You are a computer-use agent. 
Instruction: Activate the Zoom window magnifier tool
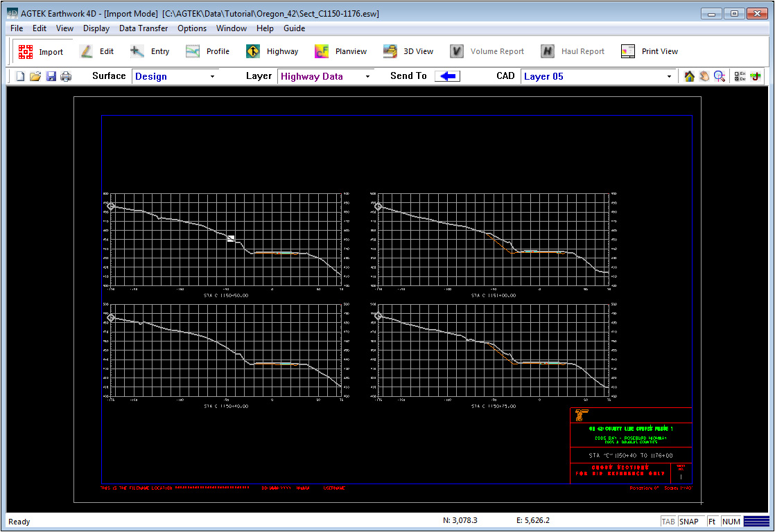[x=720, y=76]
